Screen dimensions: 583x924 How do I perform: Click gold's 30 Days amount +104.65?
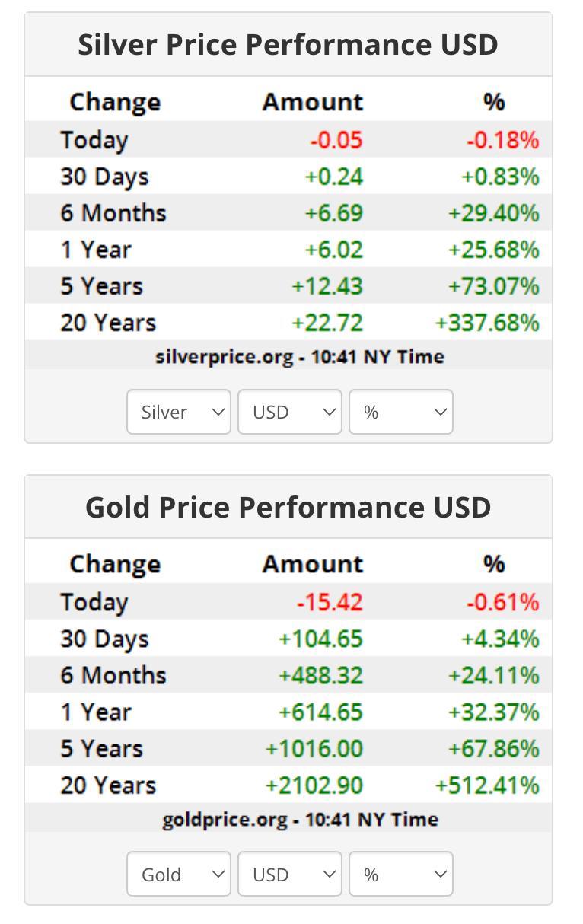point(320,639)
